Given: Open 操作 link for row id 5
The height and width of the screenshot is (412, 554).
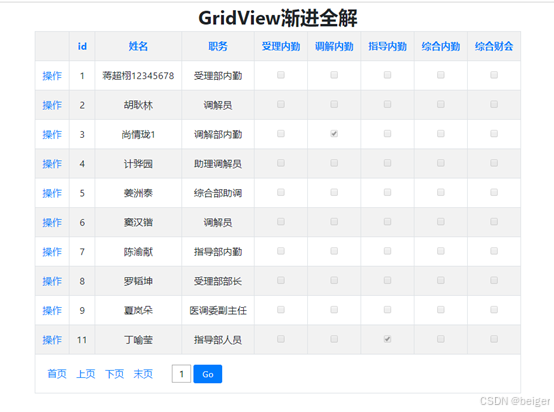Looking at the screenshot, I should click(x=52, y=193).
